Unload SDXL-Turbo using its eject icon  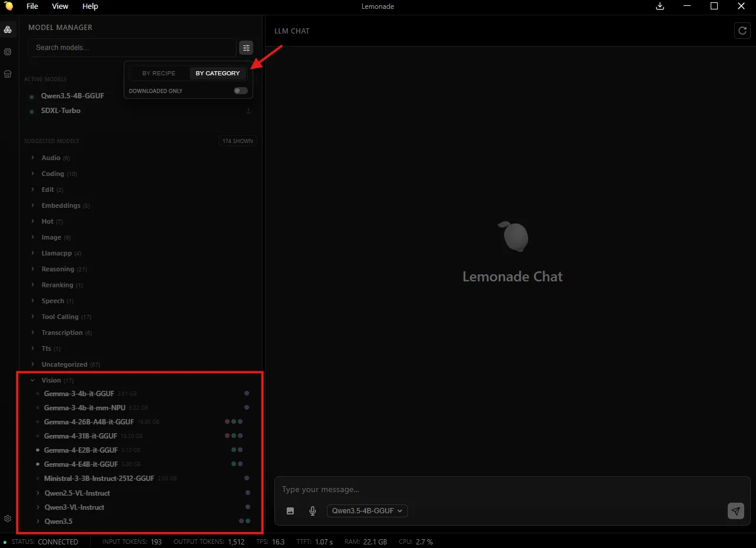(x=248, y=111)
